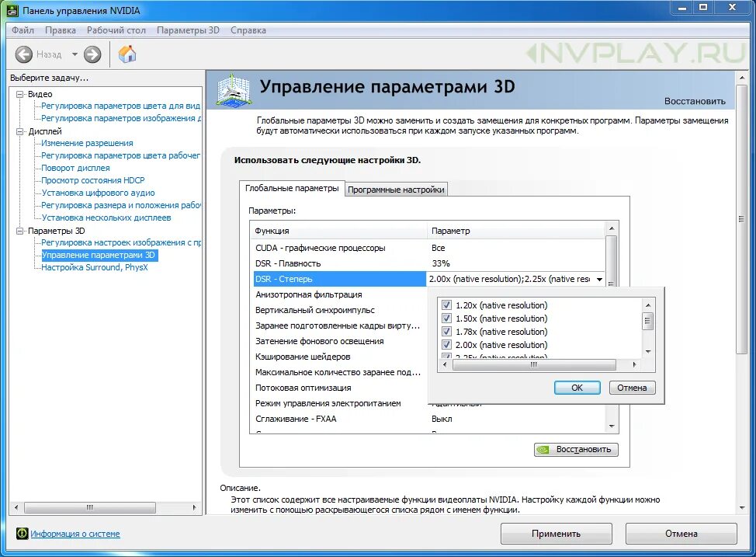Open the Справка menu
This screenshot has height=557, width=756.
click(248, 30)
